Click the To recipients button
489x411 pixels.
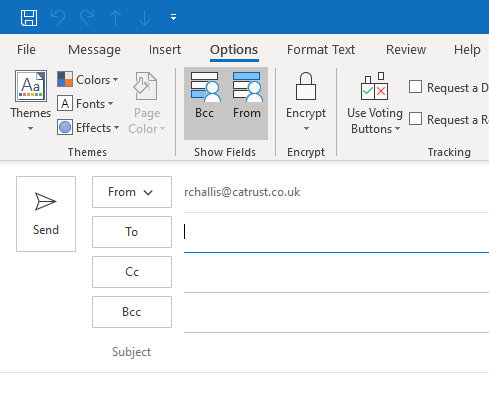click(132, 232)
